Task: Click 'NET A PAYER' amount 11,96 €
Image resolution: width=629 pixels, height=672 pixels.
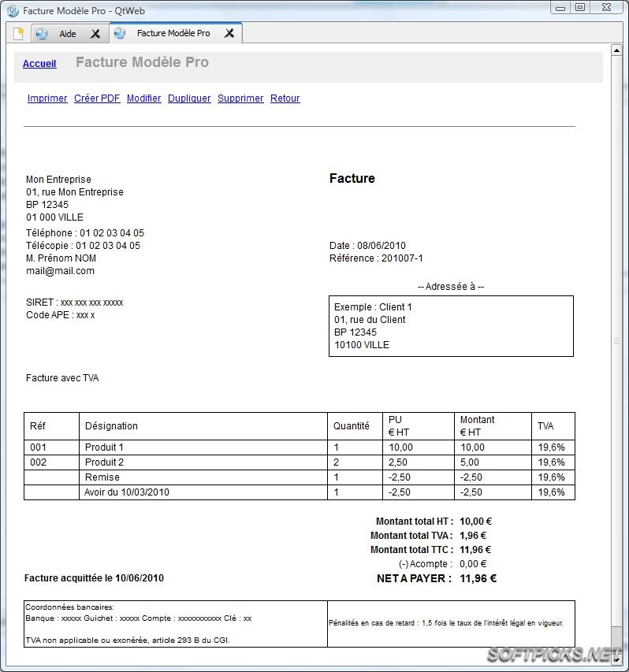Action: [478, 578]
